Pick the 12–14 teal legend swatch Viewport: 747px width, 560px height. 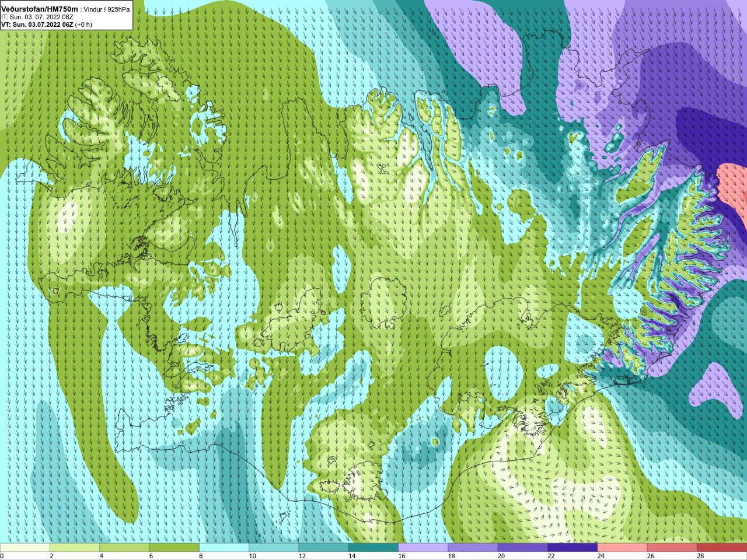[324, 548]
